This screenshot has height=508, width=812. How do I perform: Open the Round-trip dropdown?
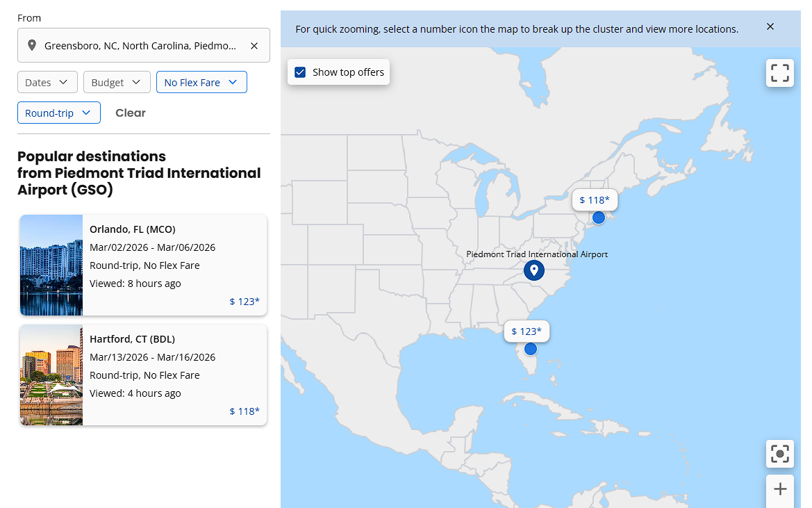pyautogui.click(x=59, y=113)
